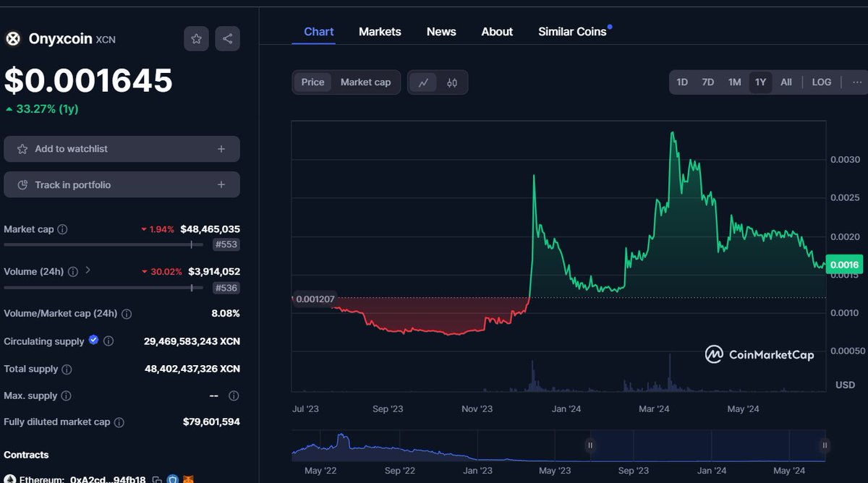868x483 pixels.
Task: Switch chart to Market cap view
Action: click(365, 82)
